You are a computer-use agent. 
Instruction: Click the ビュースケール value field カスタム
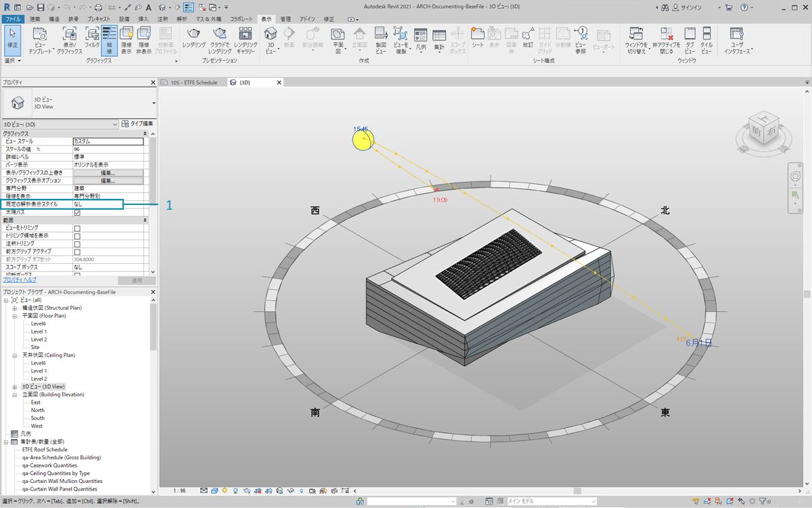[x=108, y=141]
